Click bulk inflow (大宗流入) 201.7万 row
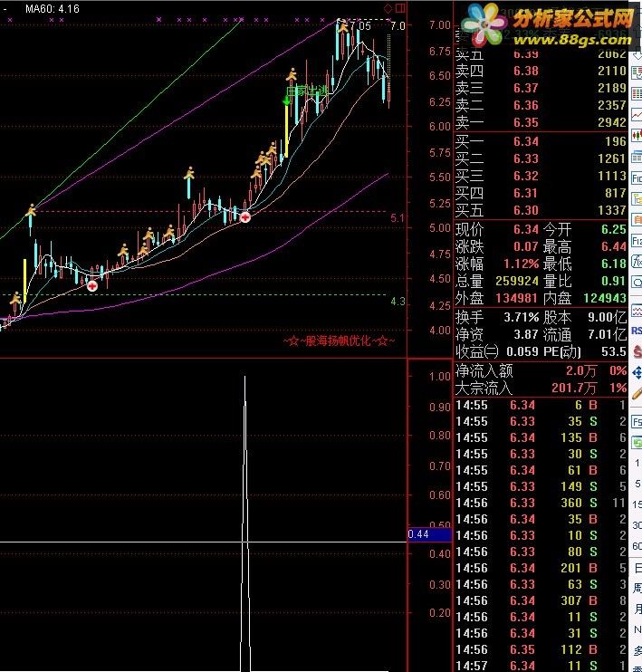Viewport: 642px width, 672px height. [541, 388]
